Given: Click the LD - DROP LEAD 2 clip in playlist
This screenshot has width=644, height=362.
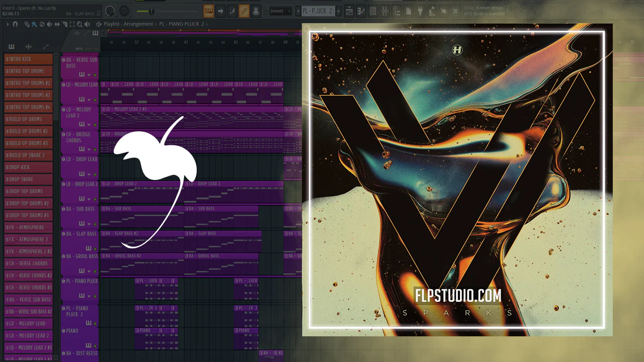Looking at the screenshot, I should pos(142,192).
